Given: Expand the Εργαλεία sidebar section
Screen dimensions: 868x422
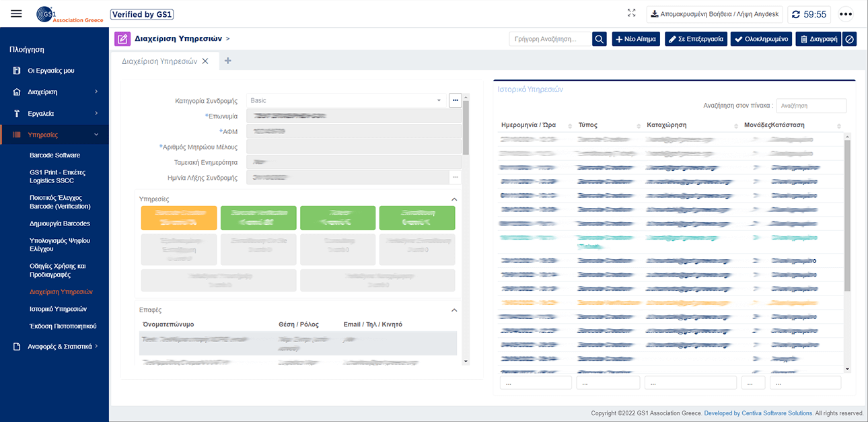Looking at the screenshot, I should click(x=55, y=113).
